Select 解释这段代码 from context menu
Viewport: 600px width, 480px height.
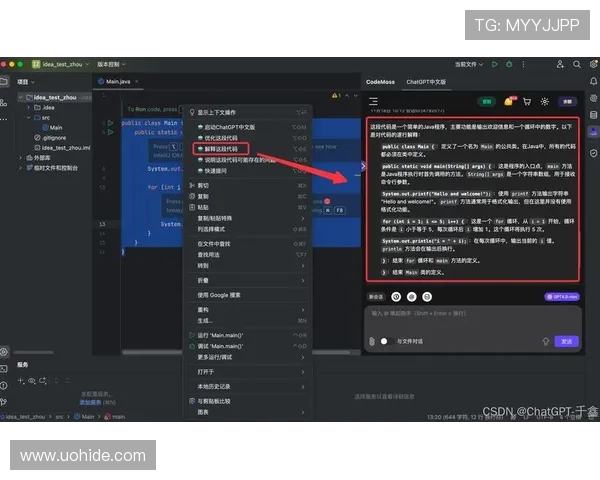click(x=218, y=148)
